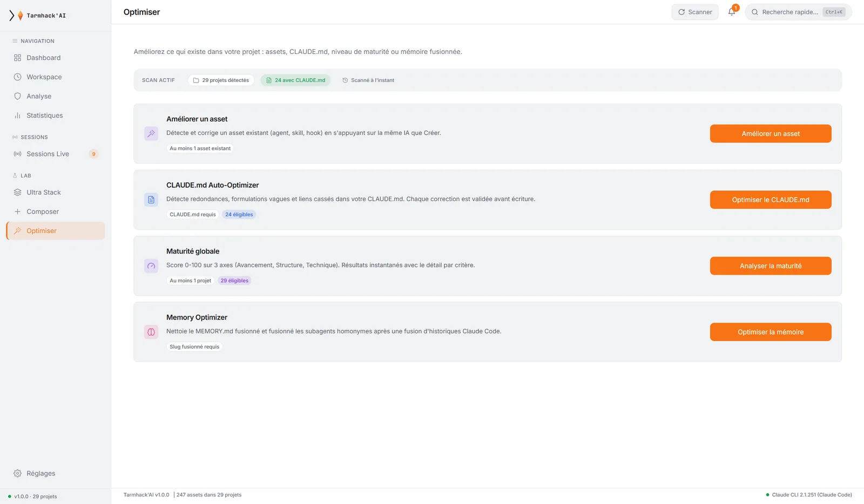
Task: Click the 'Optimiser la mémoire' button
Action: click(771, 332)
